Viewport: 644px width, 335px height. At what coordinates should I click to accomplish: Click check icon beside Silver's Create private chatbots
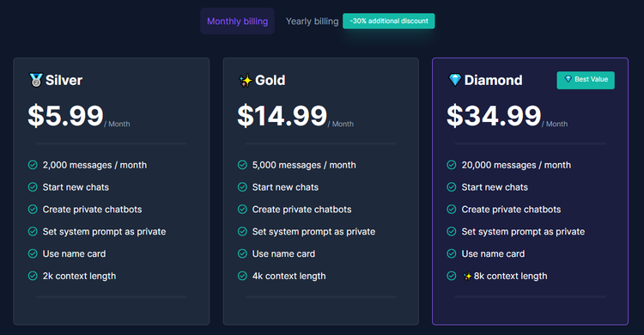(x=33, y=210)
